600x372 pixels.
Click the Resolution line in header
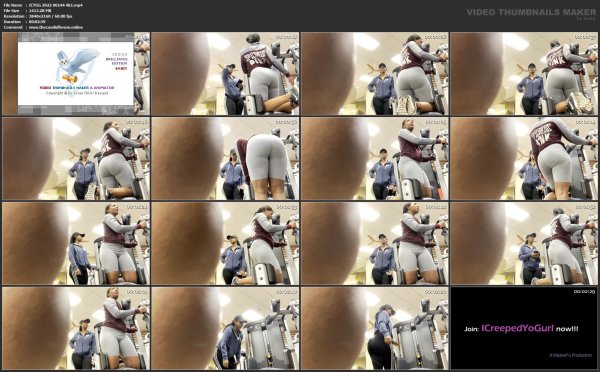[38, 16]
